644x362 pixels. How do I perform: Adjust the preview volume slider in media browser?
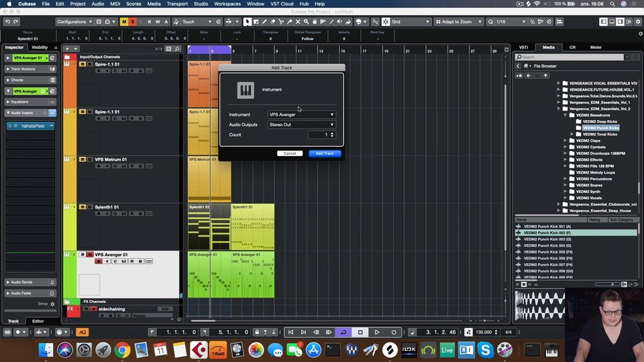click(x=608, y=284)
